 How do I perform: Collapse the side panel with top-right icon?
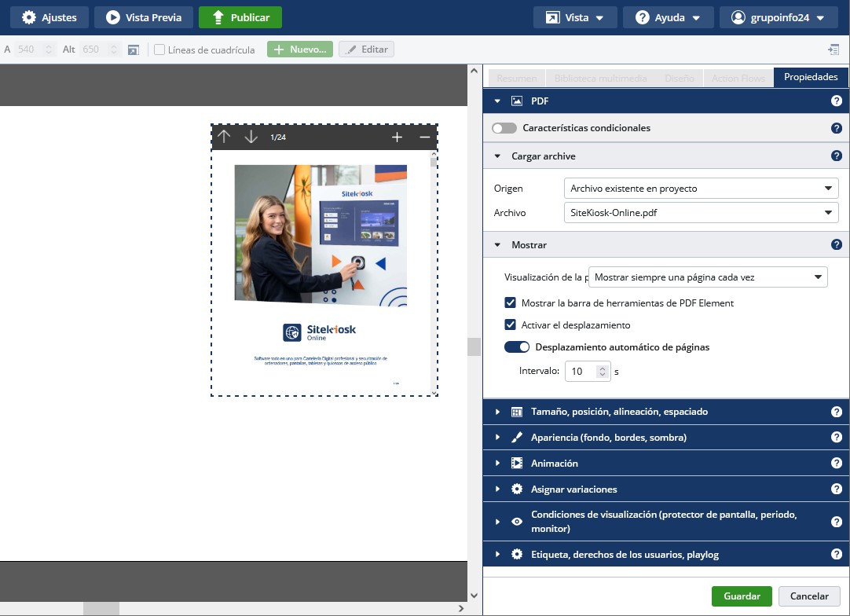(x=834, y=49)
